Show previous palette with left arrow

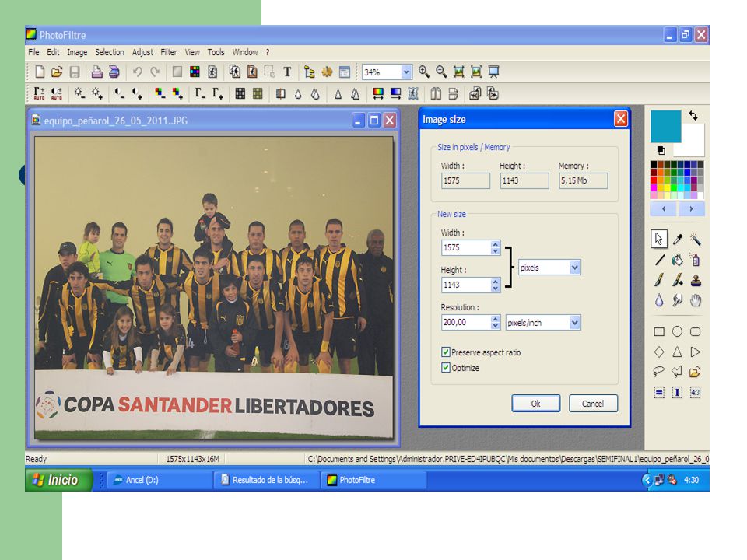point(664,208)
